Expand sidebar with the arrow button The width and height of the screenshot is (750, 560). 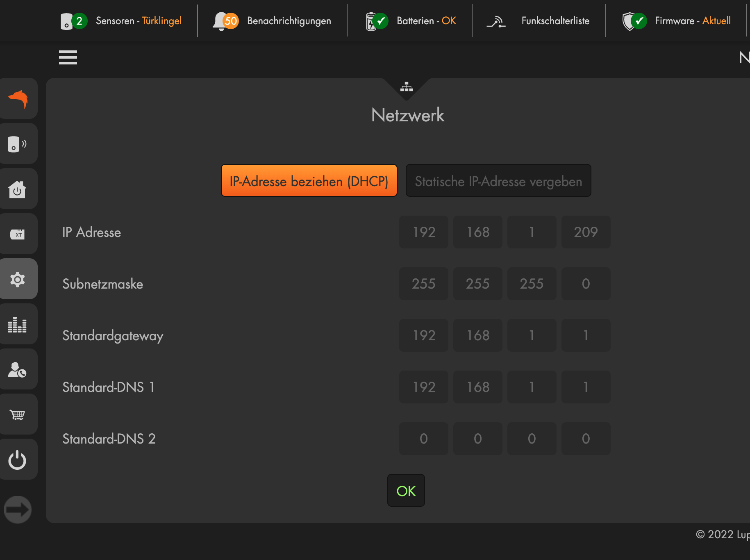pyautogui.click(x=18, y=510)
